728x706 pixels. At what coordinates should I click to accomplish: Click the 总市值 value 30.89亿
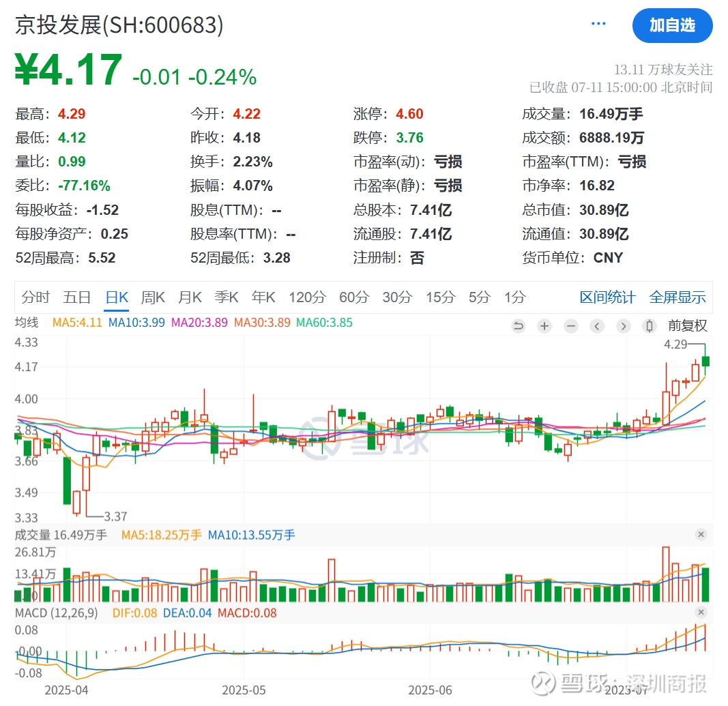[604, 210]
